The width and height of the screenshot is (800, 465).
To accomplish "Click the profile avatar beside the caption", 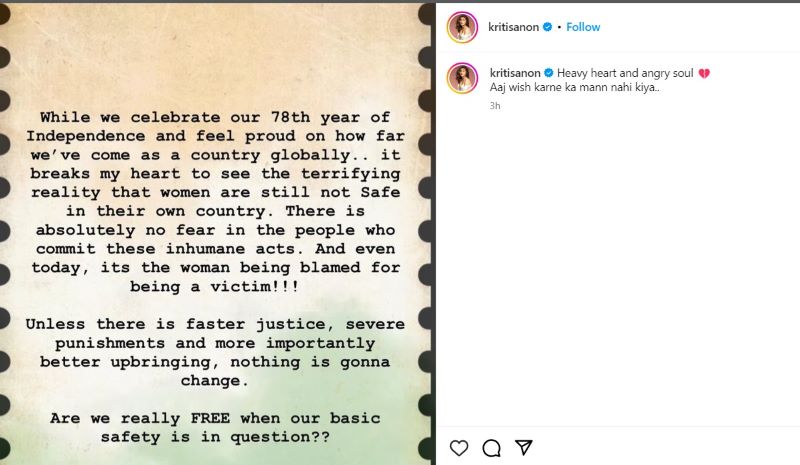I will 462,78.
